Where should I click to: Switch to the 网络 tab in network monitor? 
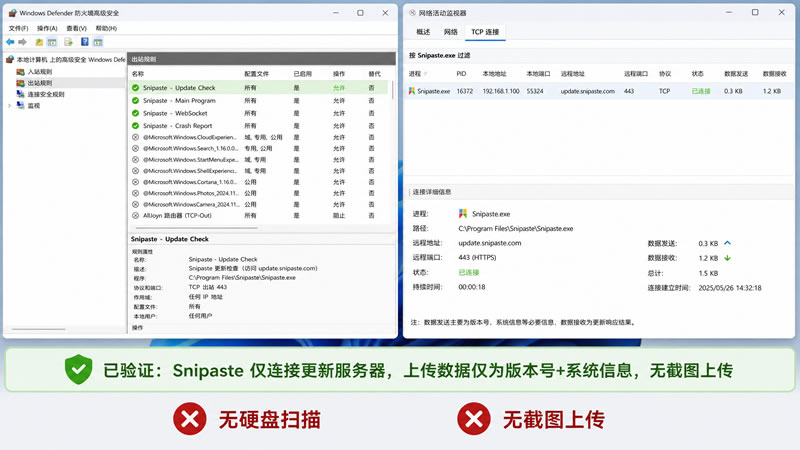pos(451,32)
